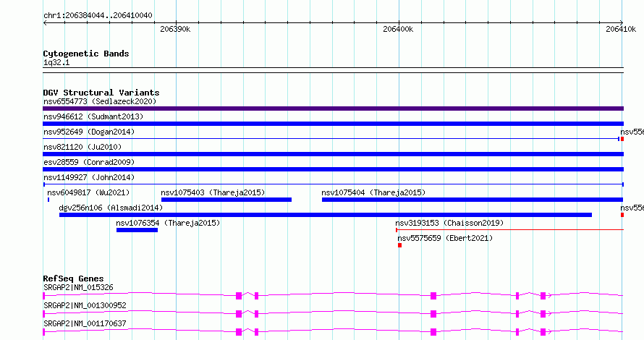The image size is (644, 340).
Task: Open the nsv1076354 (Thareja2015) label
Action: click(x=168, y=223)
